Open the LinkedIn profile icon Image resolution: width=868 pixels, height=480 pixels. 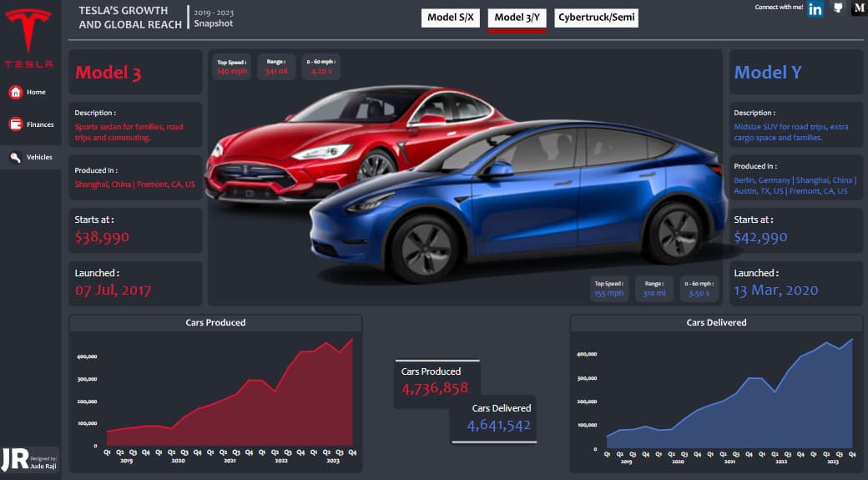(815, 9)
